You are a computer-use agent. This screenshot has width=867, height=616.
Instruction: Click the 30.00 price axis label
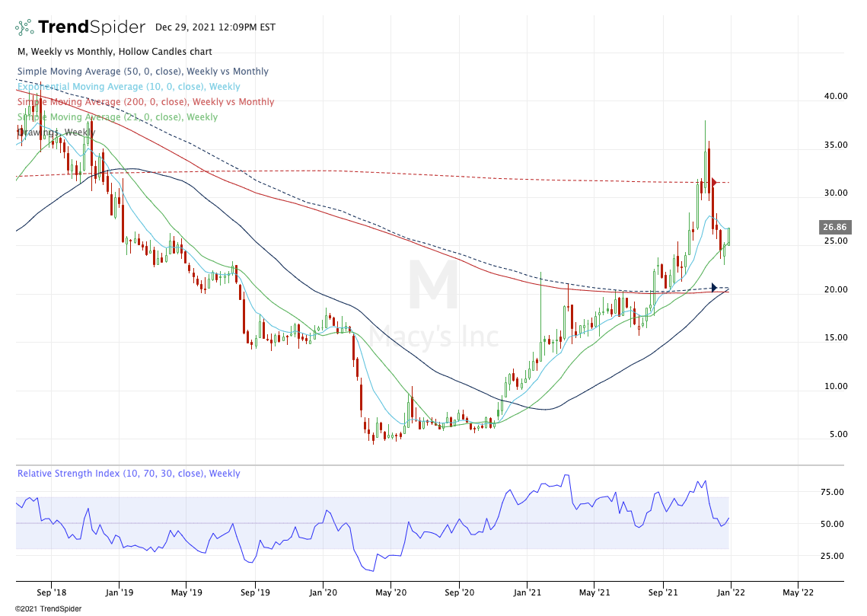click(x=836, y=193)
